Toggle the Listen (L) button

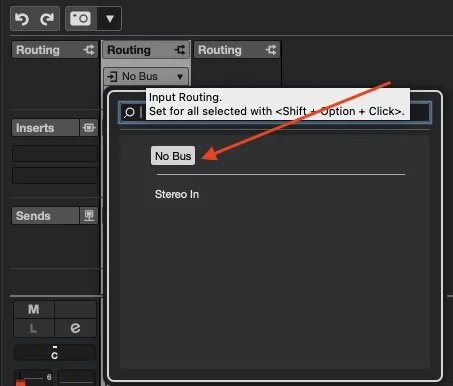(34, 328)
